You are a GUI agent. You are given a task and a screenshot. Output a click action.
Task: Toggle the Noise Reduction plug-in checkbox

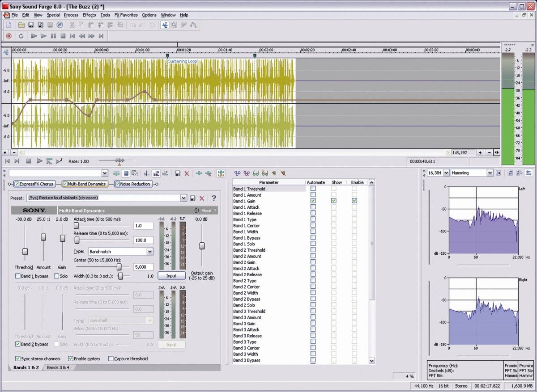point(118,184)
